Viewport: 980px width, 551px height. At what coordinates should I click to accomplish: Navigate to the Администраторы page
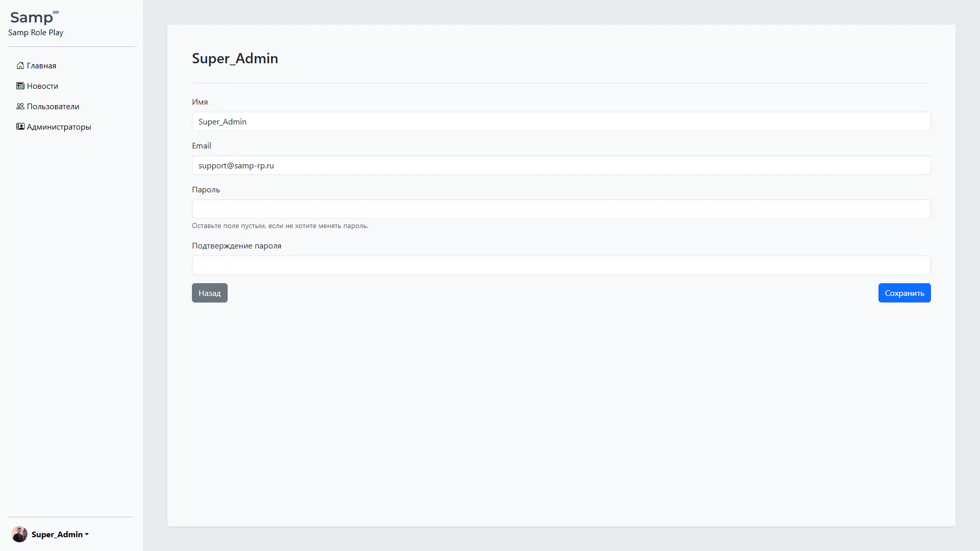(59, 127)
